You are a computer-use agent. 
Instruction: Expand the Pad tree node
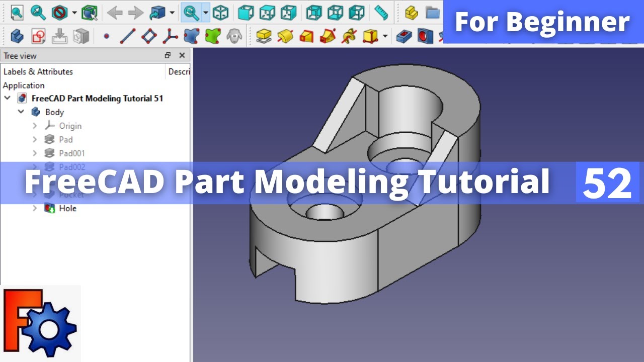click(x=35, y=139)
